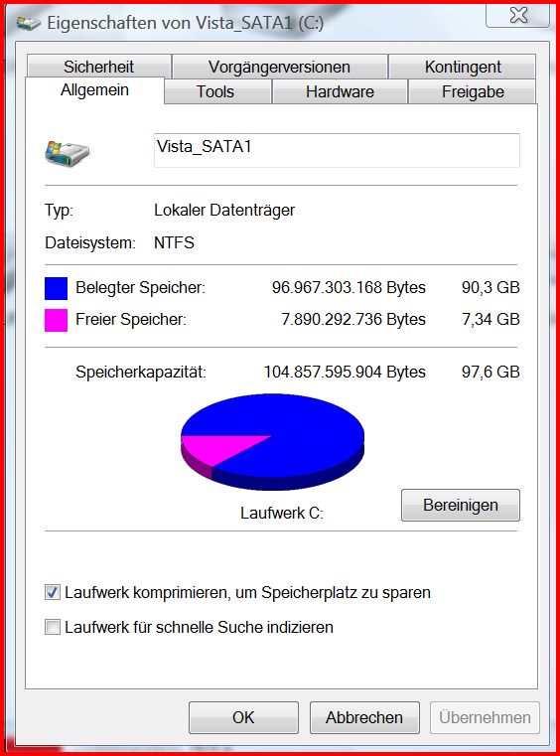Click the magenta Freier Speicher swatch
This screenshot has height=756, width=560.
pos(56,320)
